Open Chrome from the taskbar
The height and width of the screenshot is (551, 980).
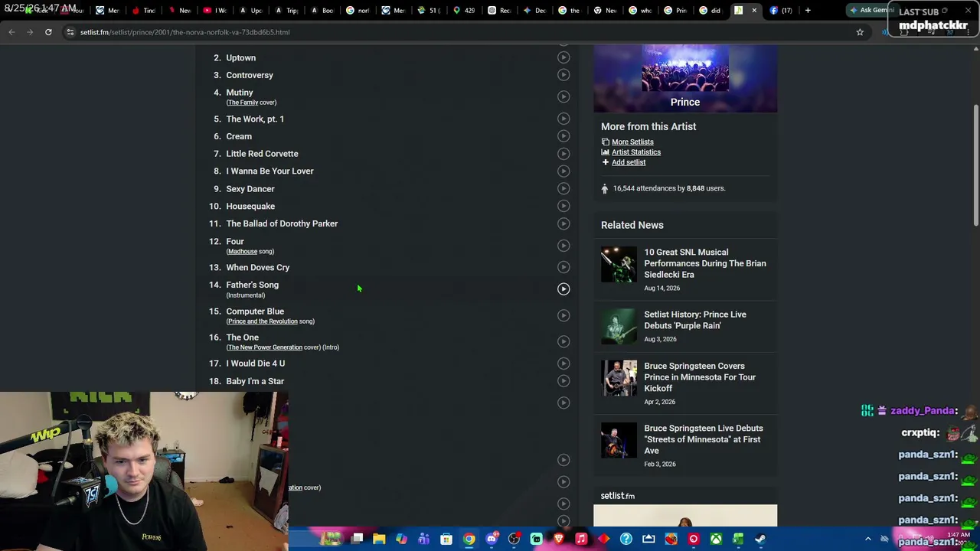469,539
